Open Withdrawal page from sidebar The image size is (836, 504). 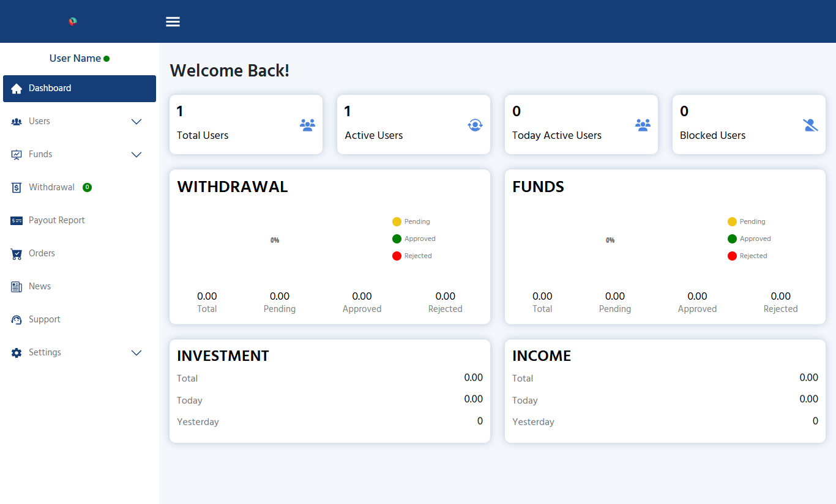click(51, 187)
